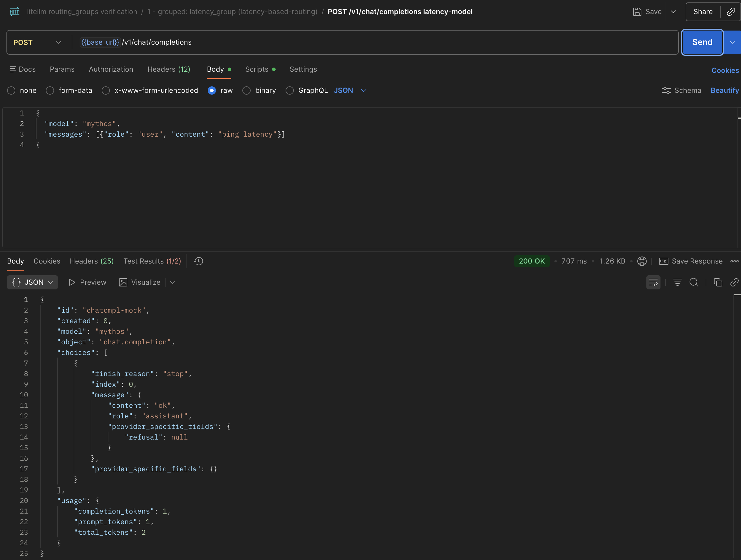View Test Results (1/2) tab
The width and height of the screenshot is (741, 560).
coord(152,261)
